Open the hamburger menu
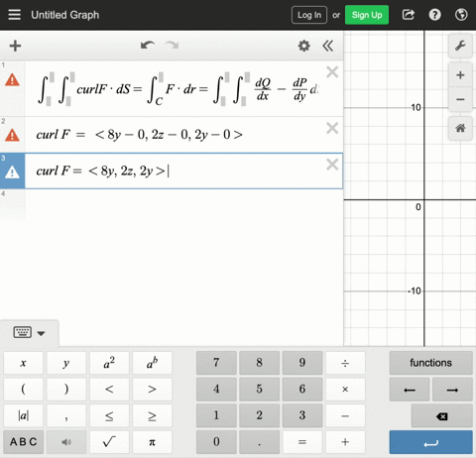The height and width of the screenshot is (458, 476). 14,15
